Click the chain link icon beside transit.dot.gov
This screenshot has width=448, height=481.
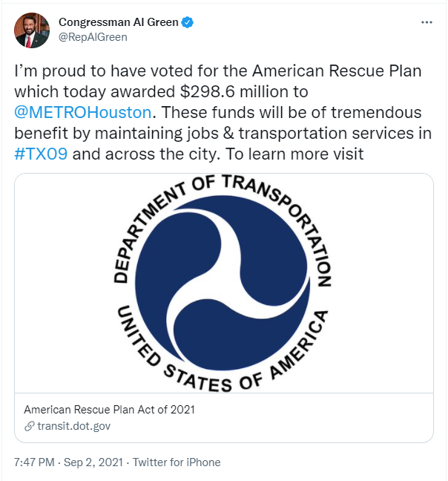click(29, 426)
